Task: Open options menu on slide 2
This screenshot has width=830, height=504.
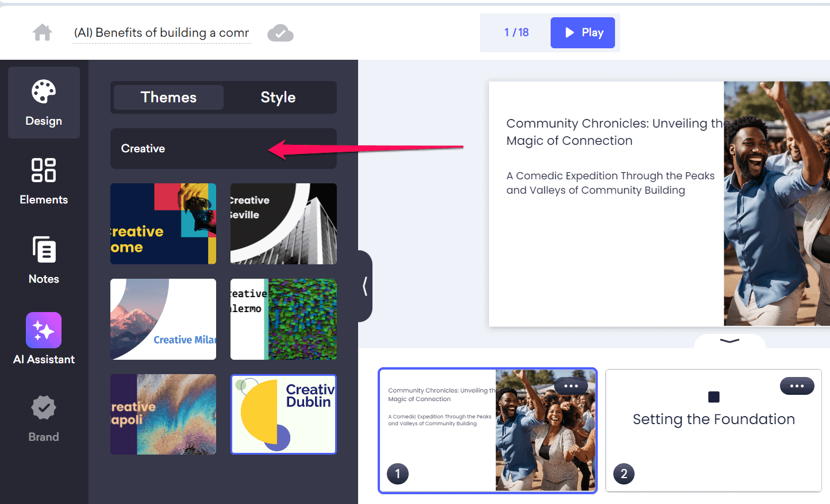Action: [x=797, y=386]
